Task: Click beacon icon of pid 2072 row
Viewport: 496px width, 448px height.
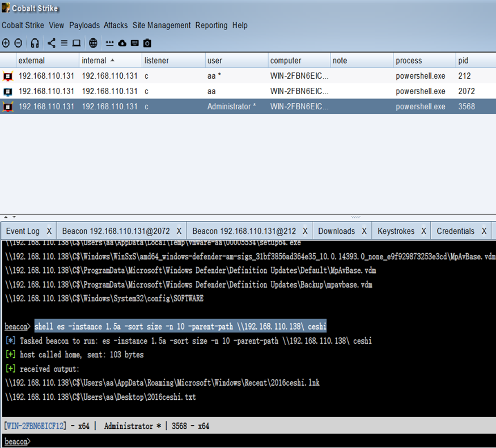Action: [x=7, y=92]
